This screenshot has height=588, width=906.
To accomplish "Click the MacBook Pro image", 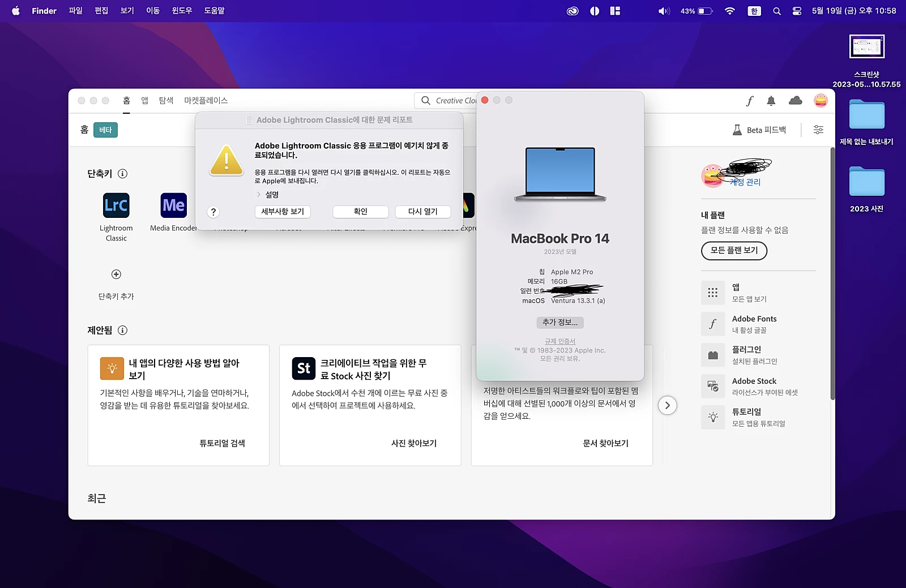I will (x=560, y=174).
